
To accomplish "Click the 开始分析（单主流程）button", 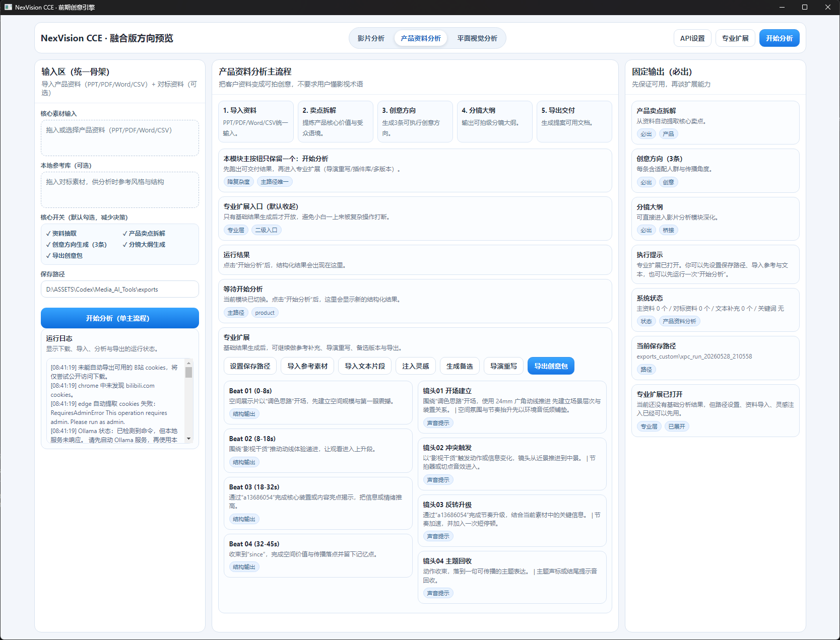I will pos(120,318).
